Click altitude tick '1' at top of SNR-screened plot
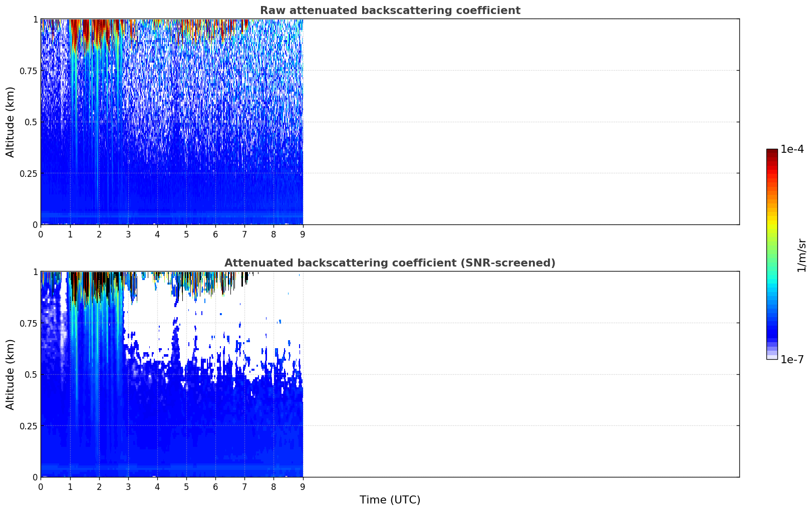The height and width of the screenshot is (511, 812). click(x=35, y=272)
